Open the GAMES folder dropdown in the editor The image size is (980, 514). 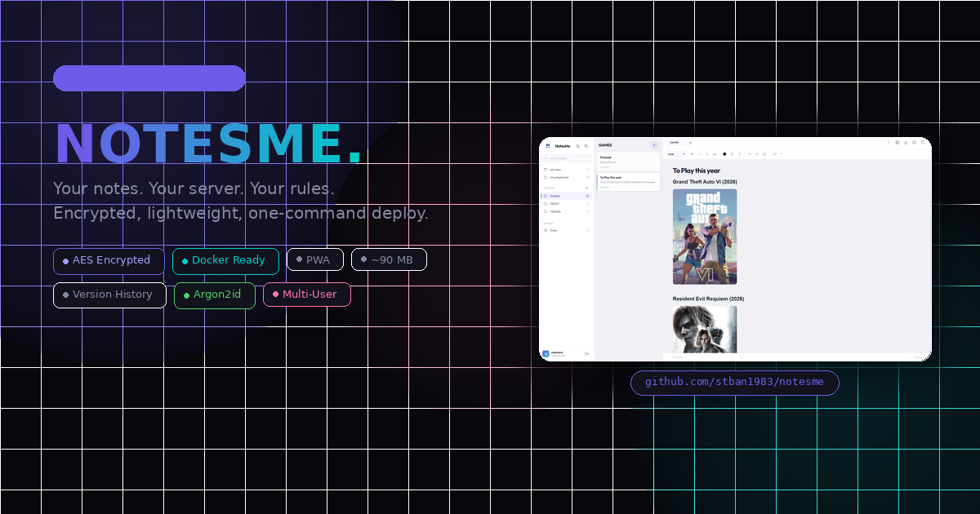(679, 142)
